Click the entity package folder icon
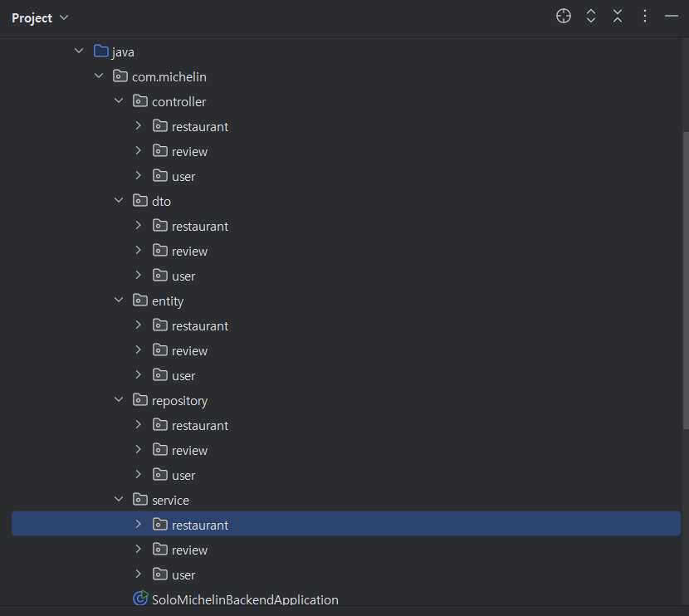Screen dimensions: 689x616 click(139, 301)
